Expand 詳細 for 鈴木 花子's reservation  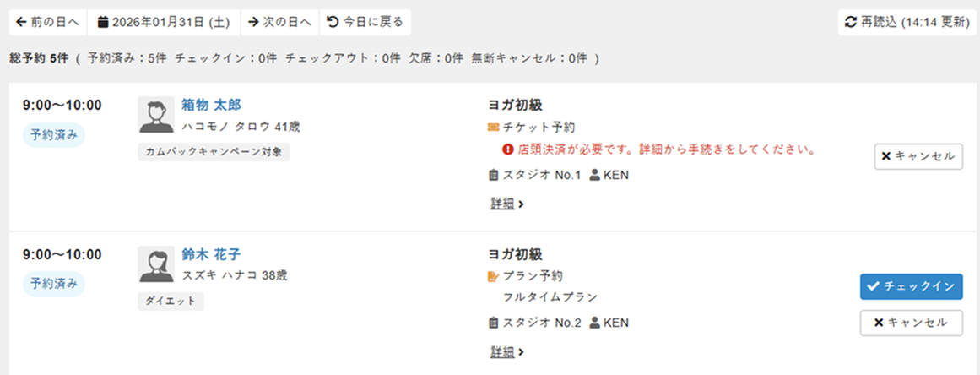pyautogui.click(x=506, y=352)
